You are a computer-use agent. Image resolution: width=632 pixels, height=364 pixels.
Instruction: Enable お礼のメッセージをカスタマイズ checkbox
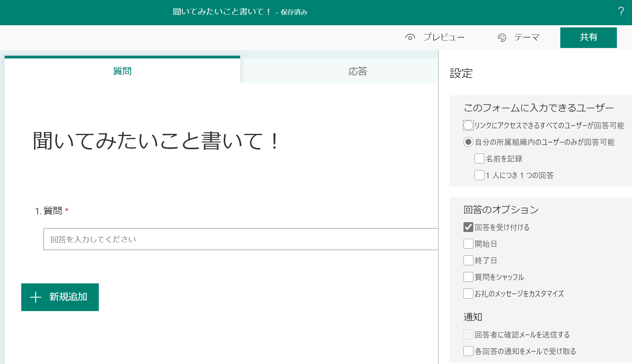[x=468, y=294]
